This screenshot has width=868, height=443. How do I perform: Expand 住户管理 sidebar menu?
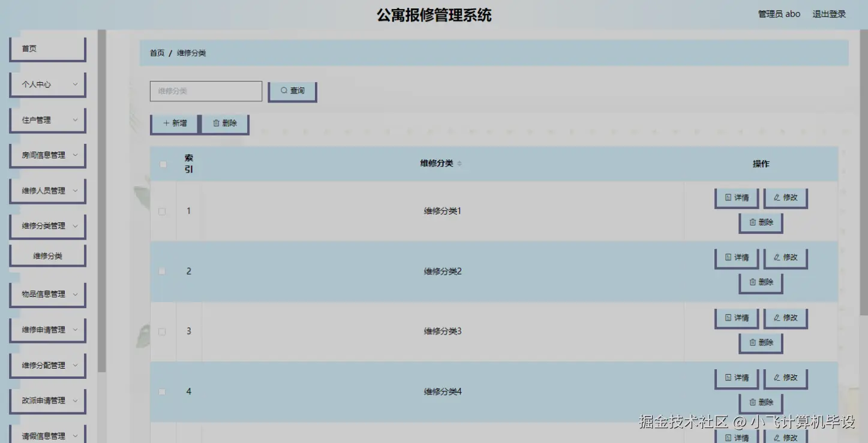point(47,120)
